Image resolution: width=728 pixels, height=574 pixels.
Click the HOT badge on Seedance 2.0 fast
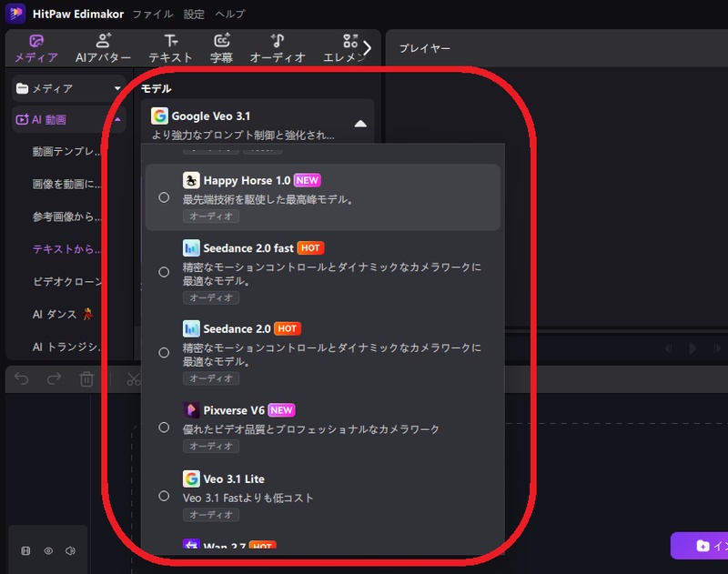[x=310, y=248]
